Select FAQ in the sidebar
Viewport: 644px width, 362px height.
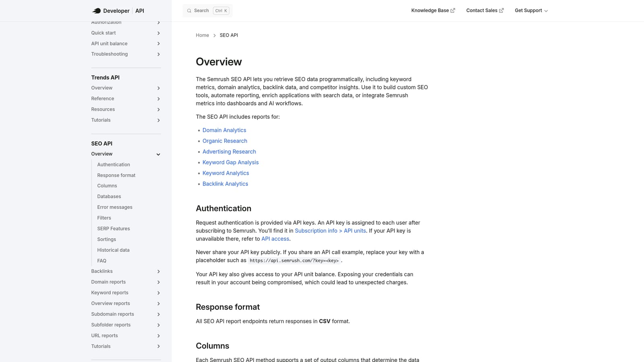tap(102, 261)
